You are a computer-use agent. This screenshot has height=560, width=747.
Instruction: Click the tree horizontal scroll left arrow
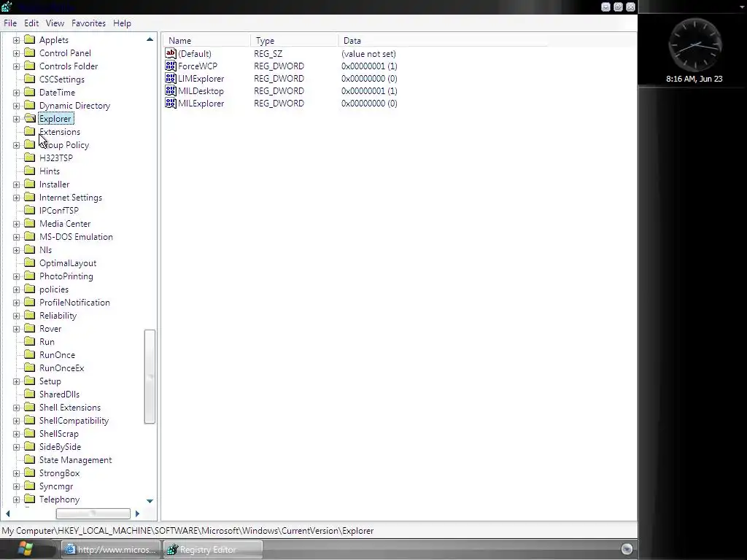coord(7,513)
